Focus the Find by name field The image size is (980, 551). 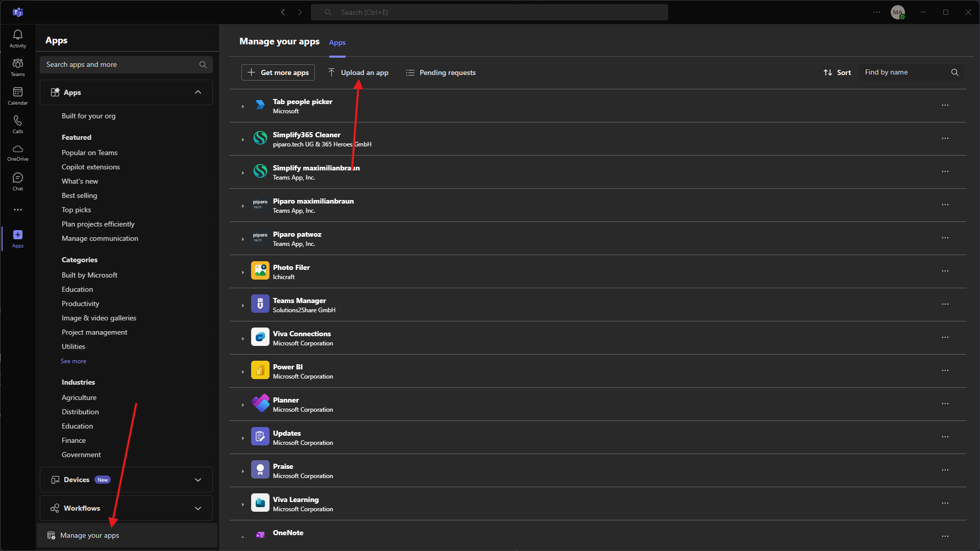912,72
